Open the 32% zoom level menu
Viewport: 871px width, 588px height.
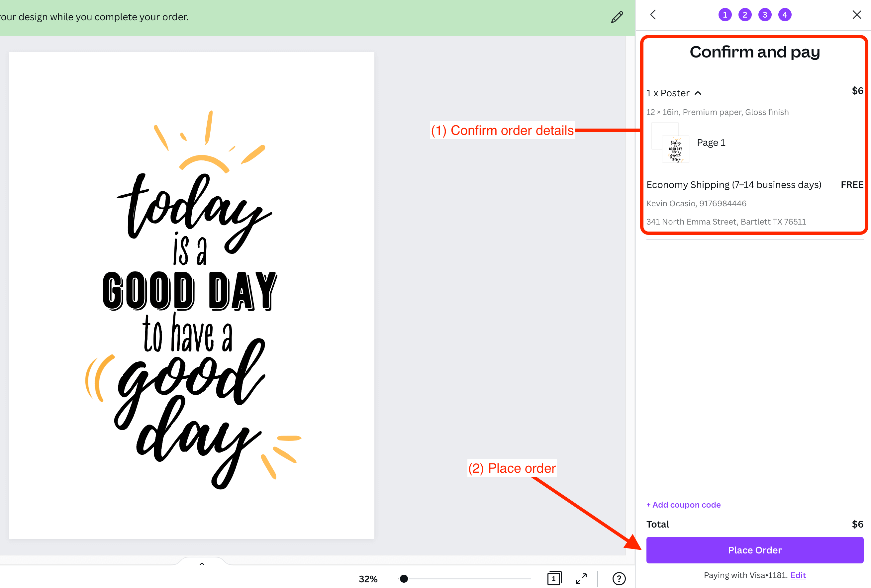pos(368,579)
